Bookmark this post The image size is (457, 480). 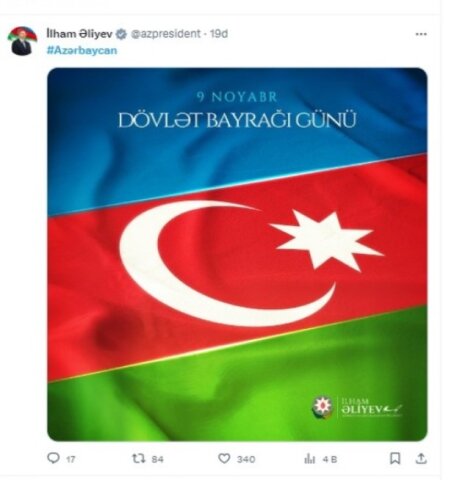tap(395, 458)
